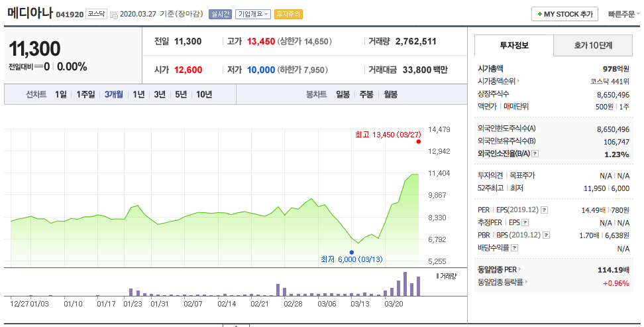Image resolution: width=644 pixels, height=327 pixels.
Task: Click the 거래대금 value 33,800 백만
Action: (x=425, y=70)
